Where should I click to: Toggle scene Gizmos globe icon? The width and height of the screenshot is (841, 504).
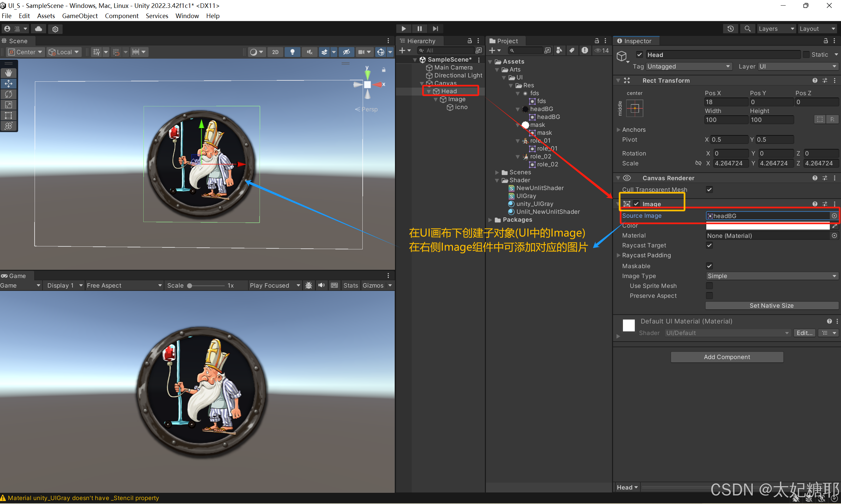(x=381, y=52)
